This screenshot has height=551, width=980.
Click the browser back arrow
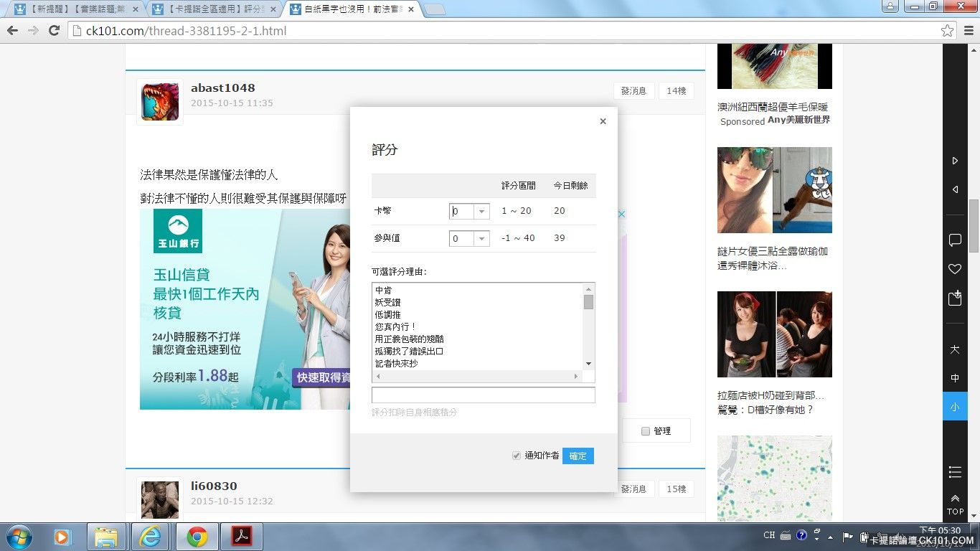[12, 31]
